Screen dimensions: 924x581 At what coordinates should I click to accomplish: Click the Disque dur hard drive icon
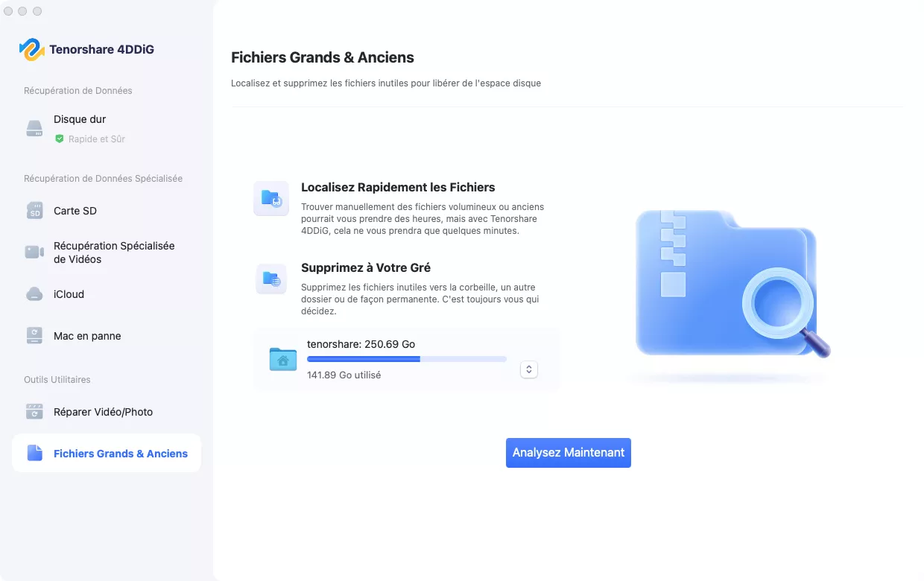[35, 128]
